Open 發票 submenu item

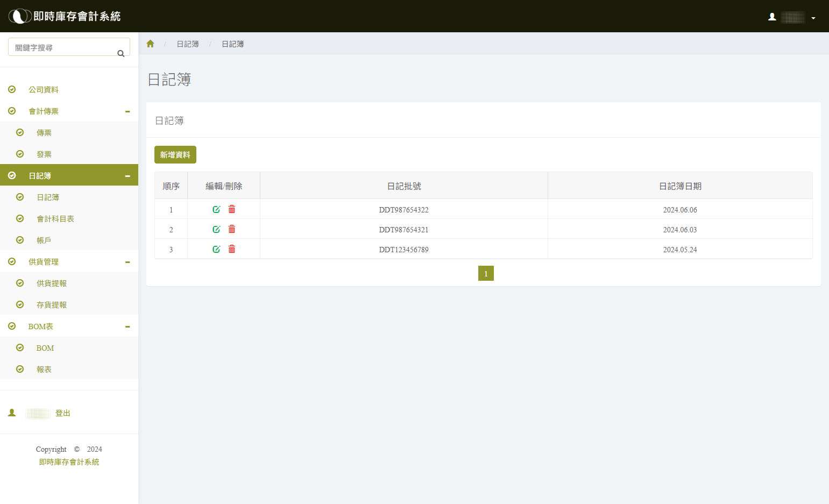pyautogui.click(x=44, y=154)
